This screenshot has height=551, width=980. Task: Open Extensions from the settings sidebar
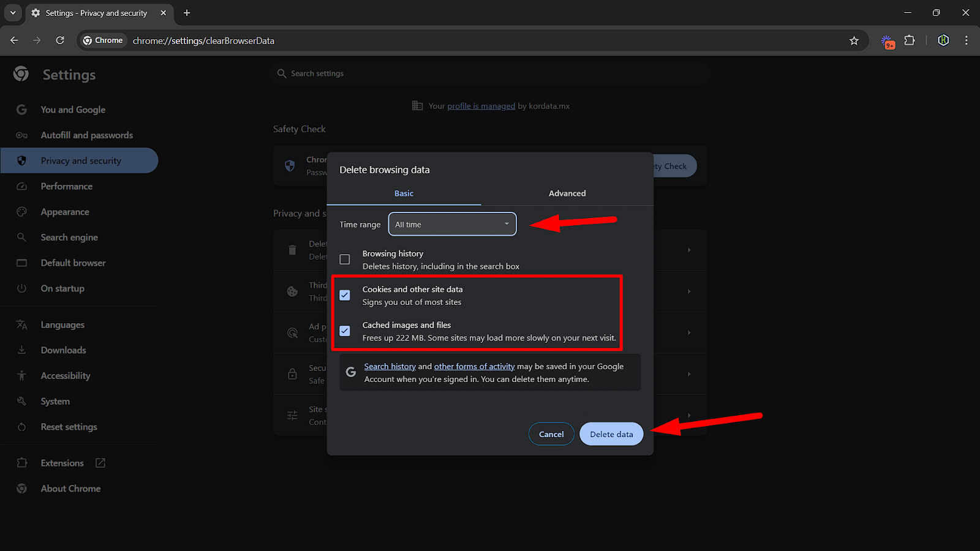(x=62, y=463)
